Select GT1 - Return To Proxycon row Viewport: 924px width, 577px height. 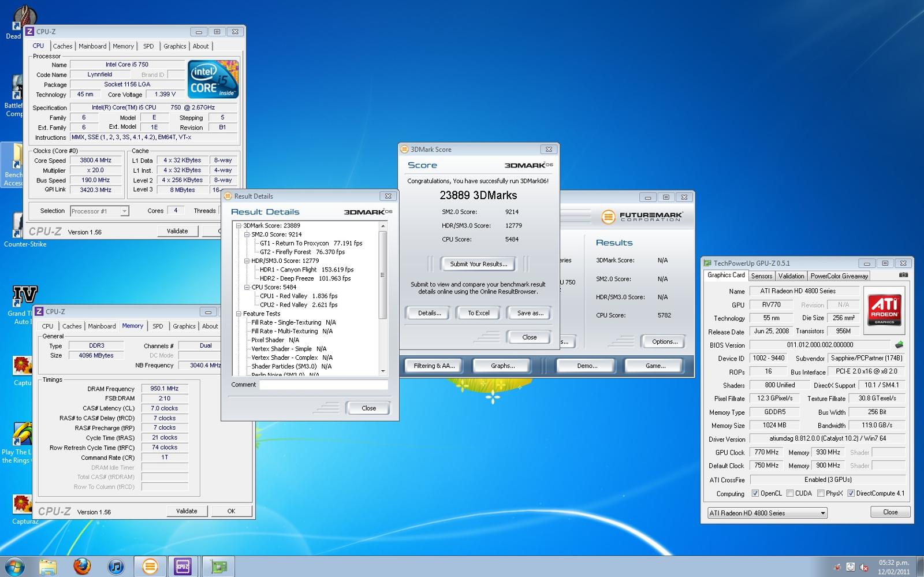click(311, 243)
